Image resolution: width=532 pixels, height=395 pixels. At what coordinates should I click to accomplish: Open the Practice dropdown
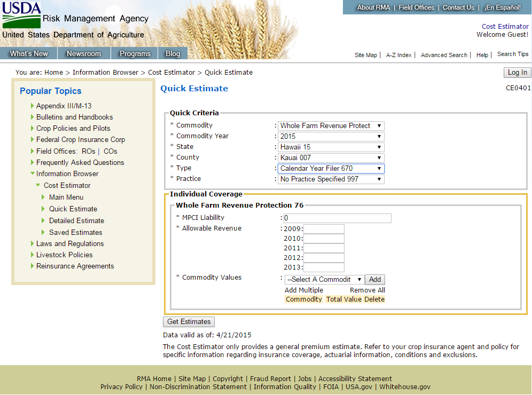331,179
